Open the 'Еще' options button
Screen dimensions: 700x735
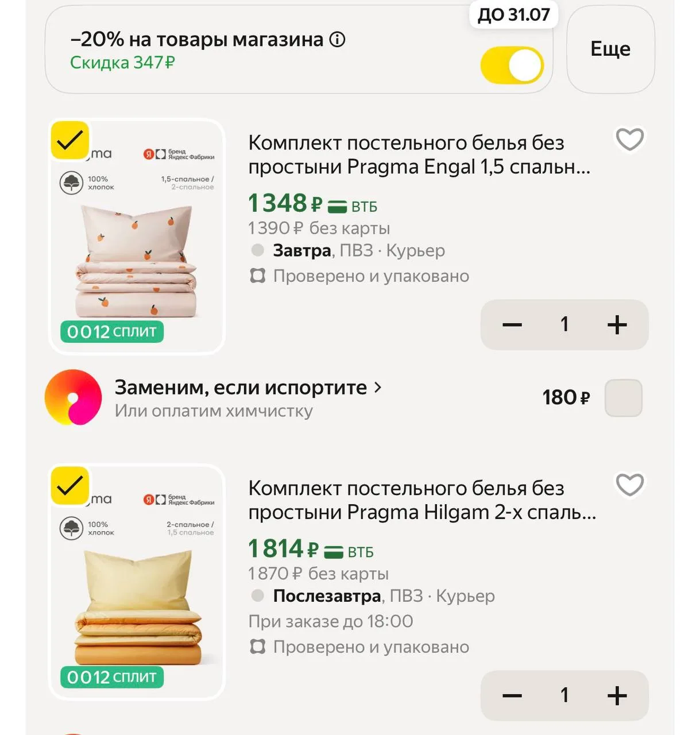[x=610, y=49]
